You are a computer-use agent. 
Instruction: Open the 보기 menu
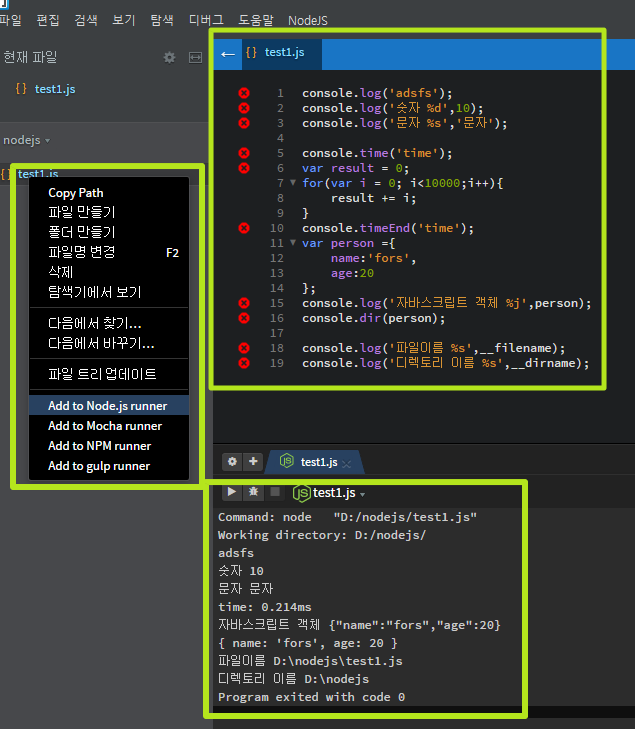tap(124, 20)
